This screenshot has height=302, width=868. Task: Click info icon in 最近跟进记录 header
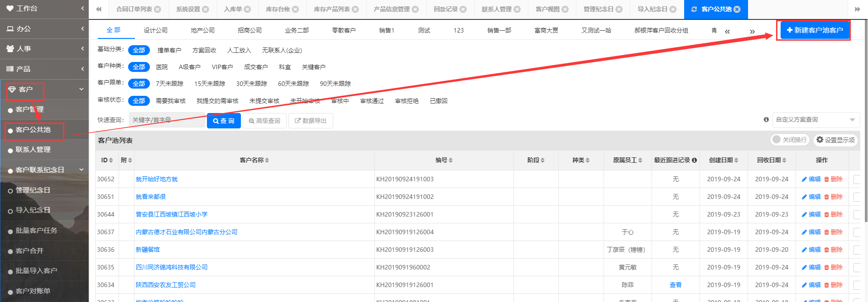click(695, 160)
